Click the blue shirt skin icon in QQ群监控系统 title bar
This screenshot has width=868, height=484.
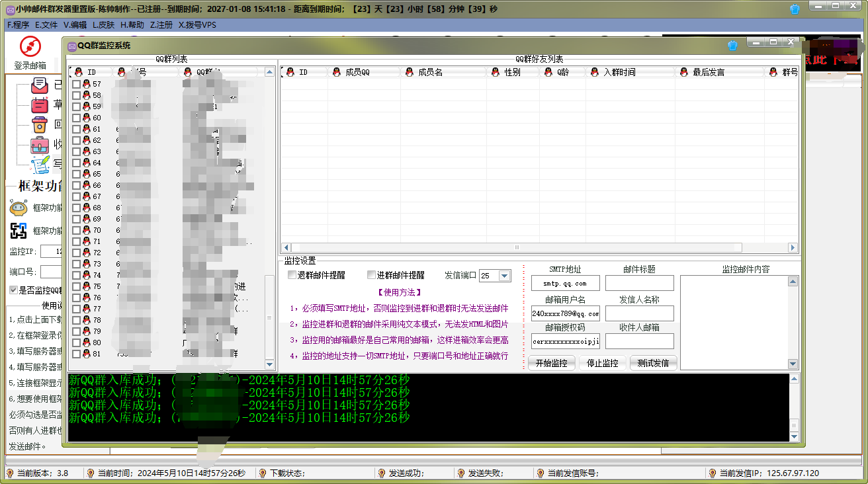click(x=733, y=46)
